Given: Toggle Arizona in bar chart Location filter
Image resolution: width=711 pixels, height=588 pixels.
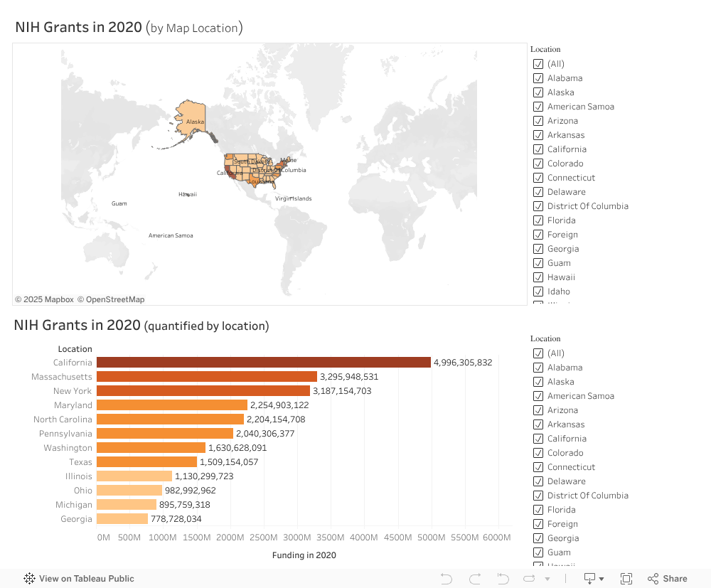Looking at the screenshot, I should [538, 410].
